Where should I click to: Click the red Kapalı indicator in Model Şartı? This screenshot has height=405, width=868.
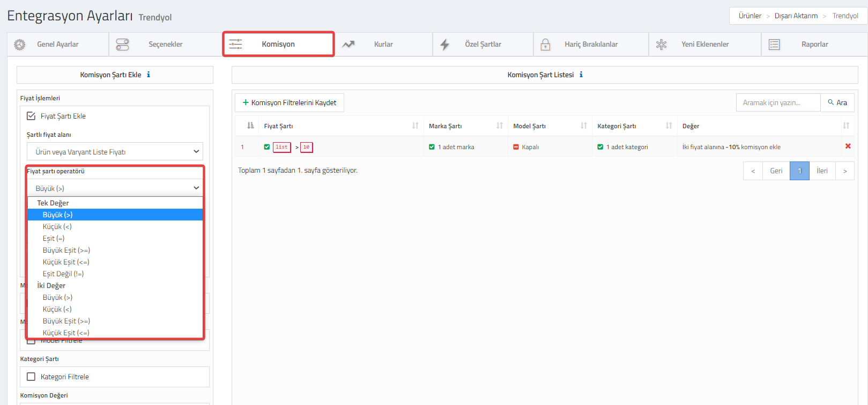[516, 147]
